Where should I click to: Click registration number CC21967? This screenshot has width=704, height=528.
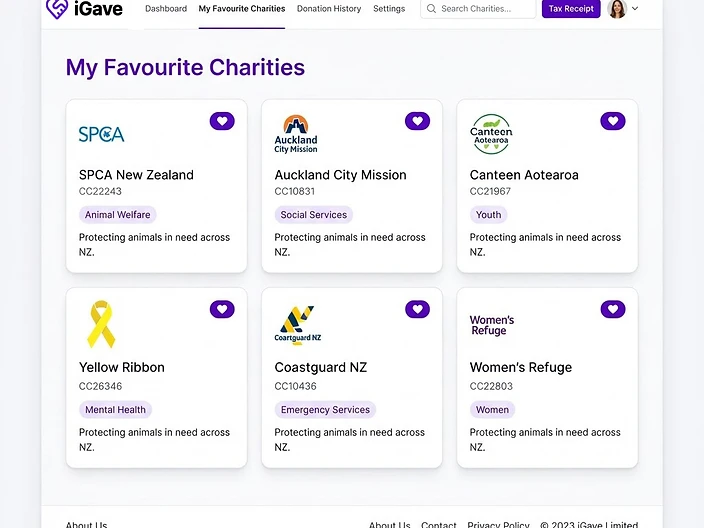point(490,191)
